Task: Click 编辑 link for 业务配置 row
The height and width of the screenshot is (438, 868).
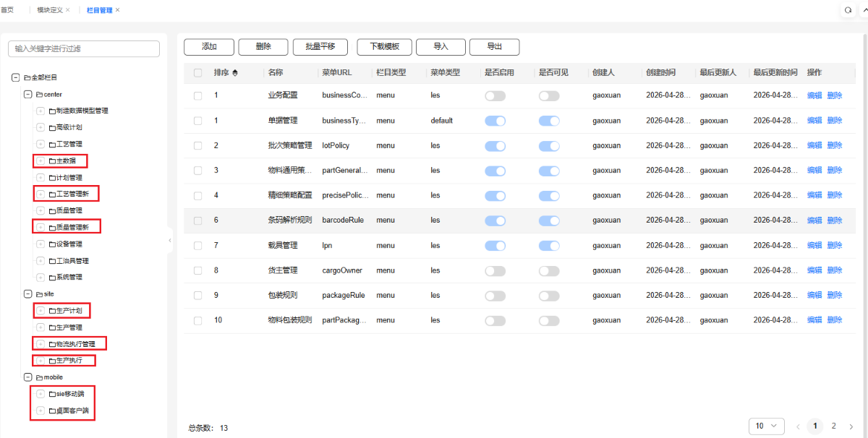Action: [814, 95]
